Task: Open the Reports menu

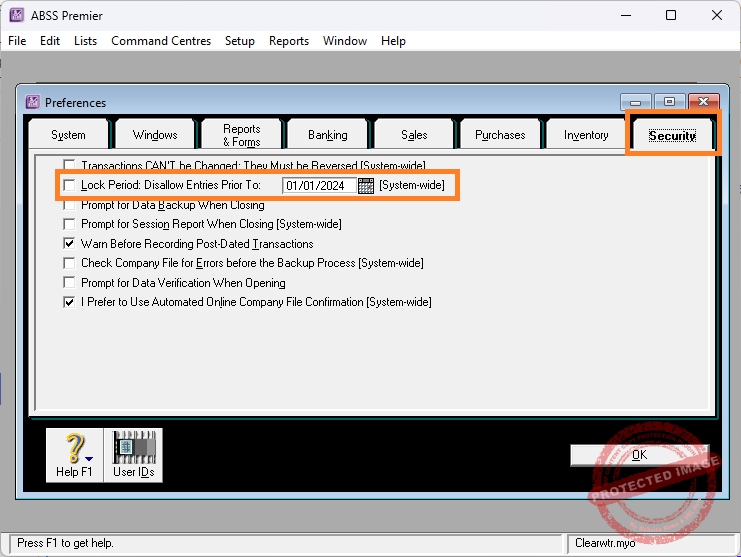Action: [x=289, y=41]
